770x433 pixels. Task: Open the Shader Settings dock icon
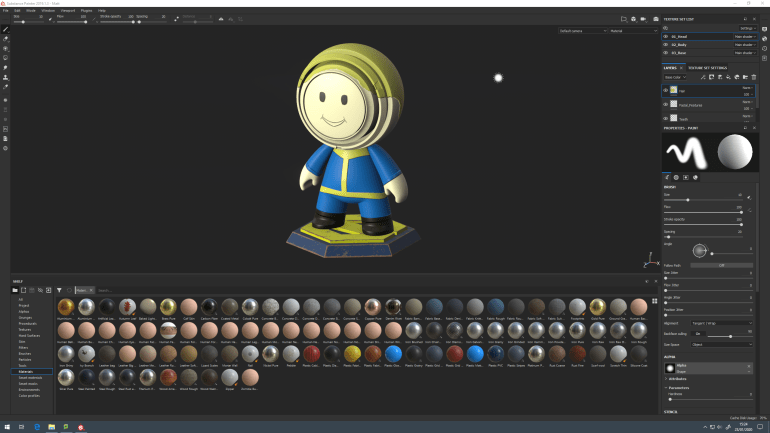click(765, 39)
